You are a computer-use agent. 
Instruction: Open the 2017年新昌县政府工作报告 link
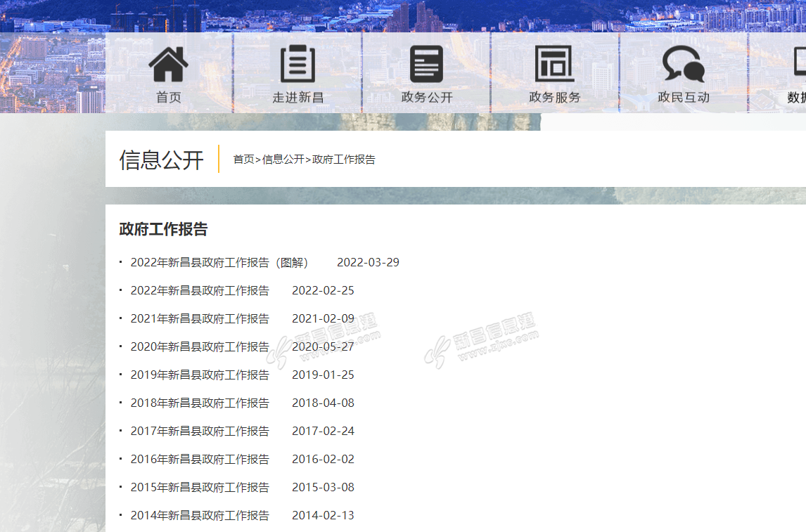[200, 432]
